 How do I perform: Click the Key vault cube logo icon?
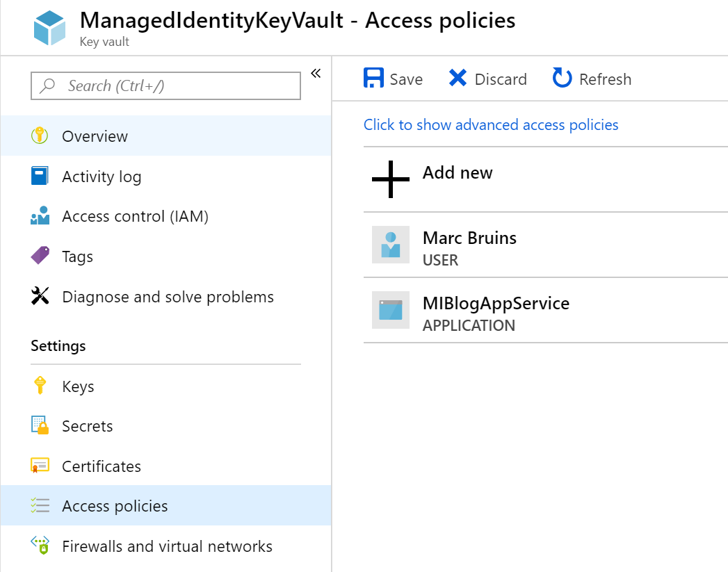(x=50, y=28)
